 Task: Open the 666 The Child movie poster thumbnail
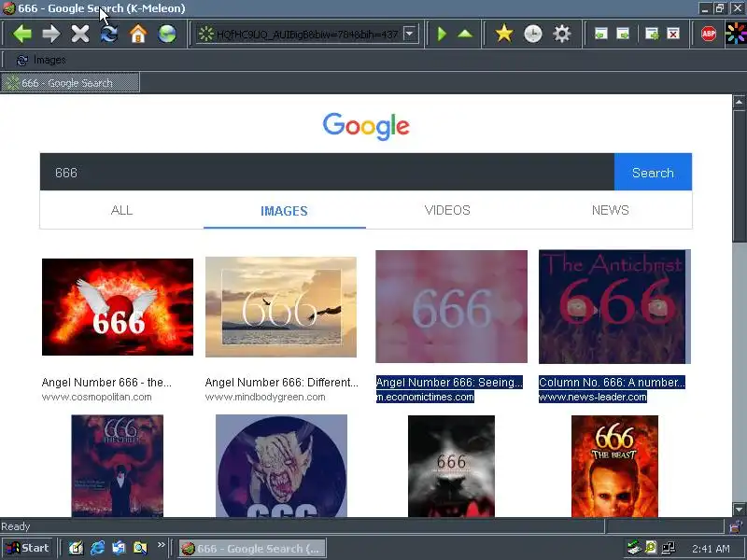(x=118, y=466)
